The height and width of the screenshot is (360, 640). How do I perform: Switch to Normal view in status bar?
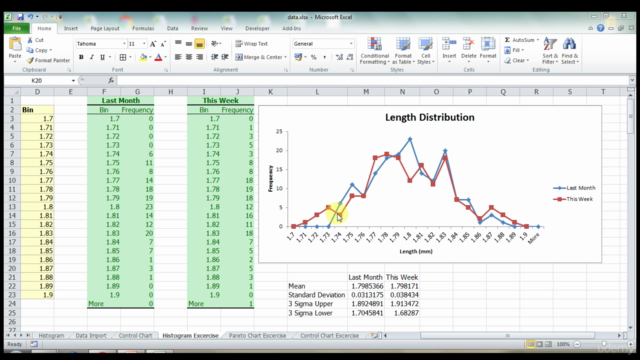click(531, 344)
